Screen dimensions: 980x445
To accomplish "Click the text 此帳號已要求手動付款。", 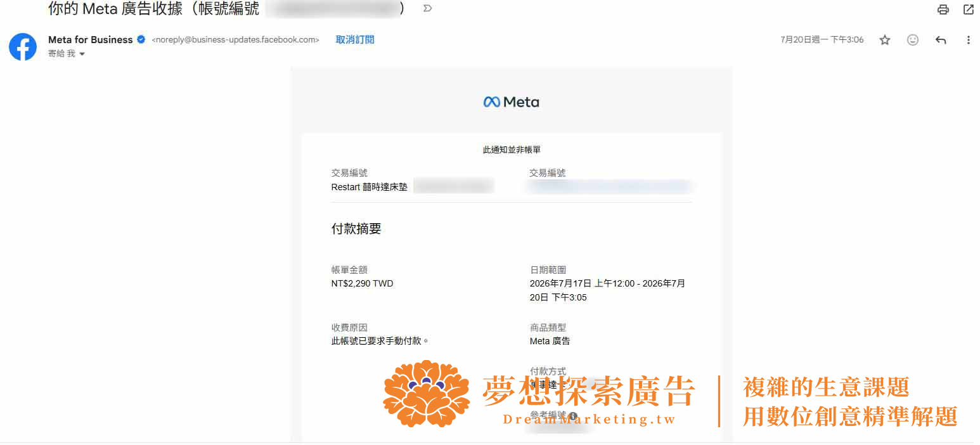I will coord(380,341).
